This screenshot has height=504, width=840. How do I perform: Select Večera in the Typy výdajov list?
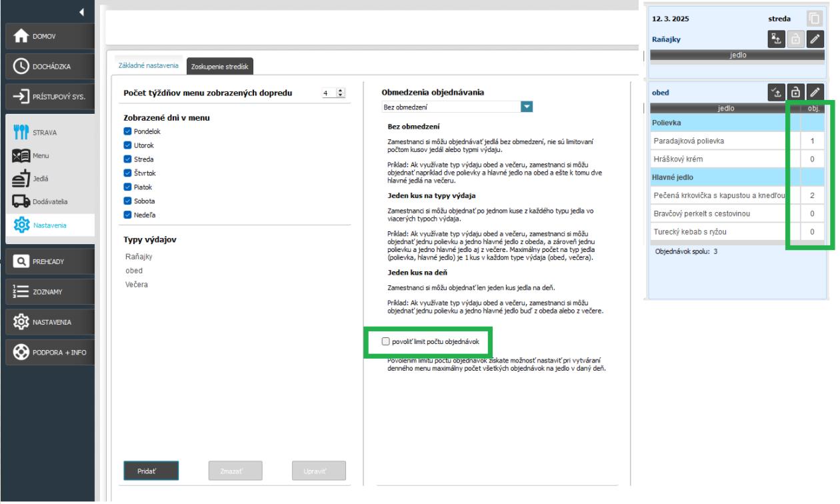(x=136, y=284)
